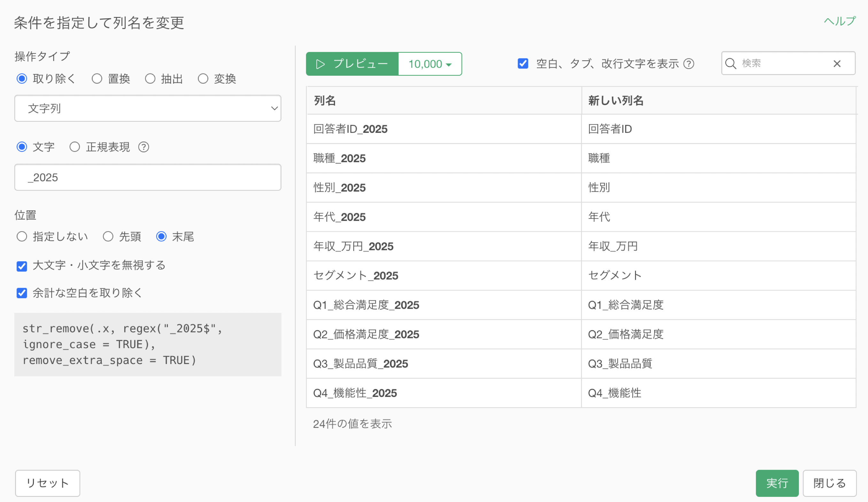Click the dialog title 条件を指定して列名を変更
The image size is (868, 502).
99,23
